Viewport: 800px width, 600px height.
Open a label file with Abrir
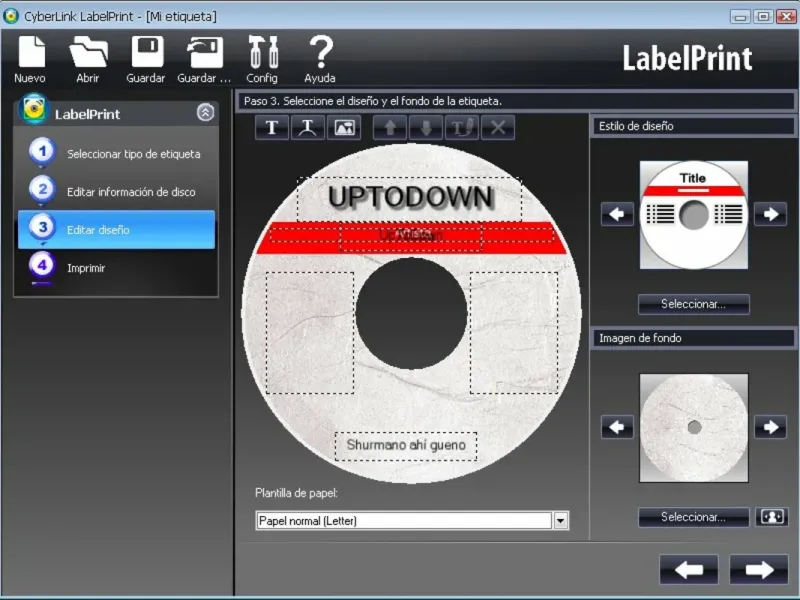tap(88, 59)
